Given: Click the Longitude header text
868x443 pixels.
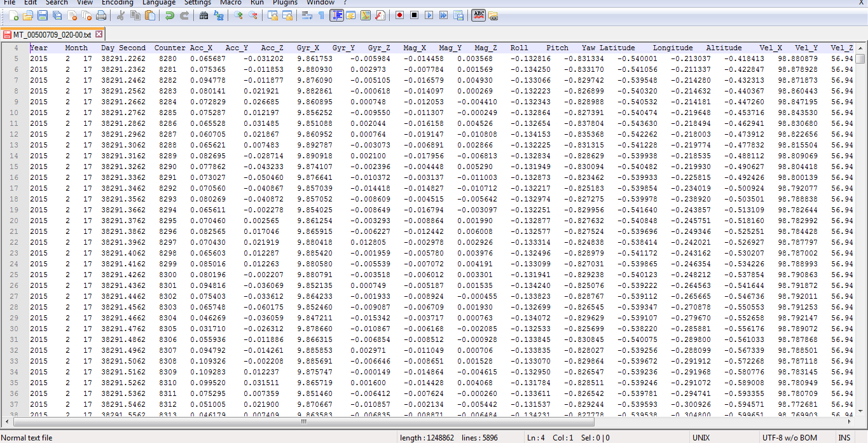Looking at the screenshot, I should 673,48.
